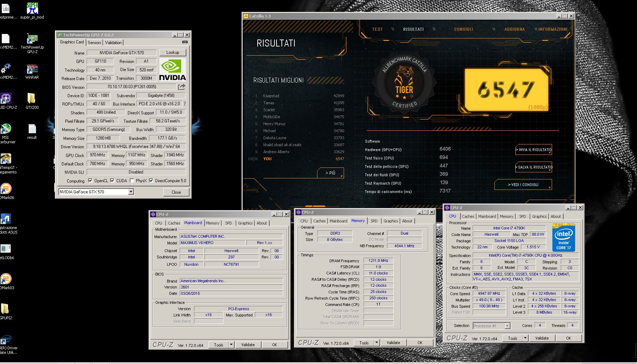Viewport: 637px width, 364px height.
Task: Open the Registrazione prodotti ASUS shortcut
Action: pos(7,224)
